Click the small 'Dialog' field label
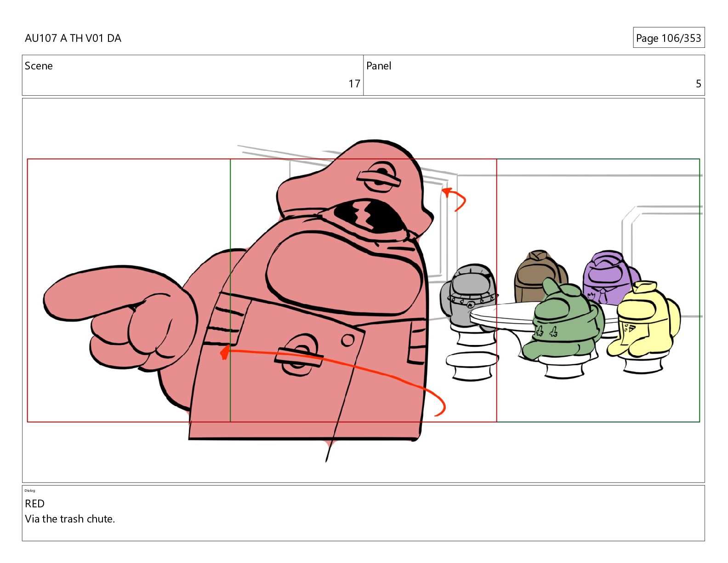Image resolution: width=728 pixels, height=563 pixels. 30,490
